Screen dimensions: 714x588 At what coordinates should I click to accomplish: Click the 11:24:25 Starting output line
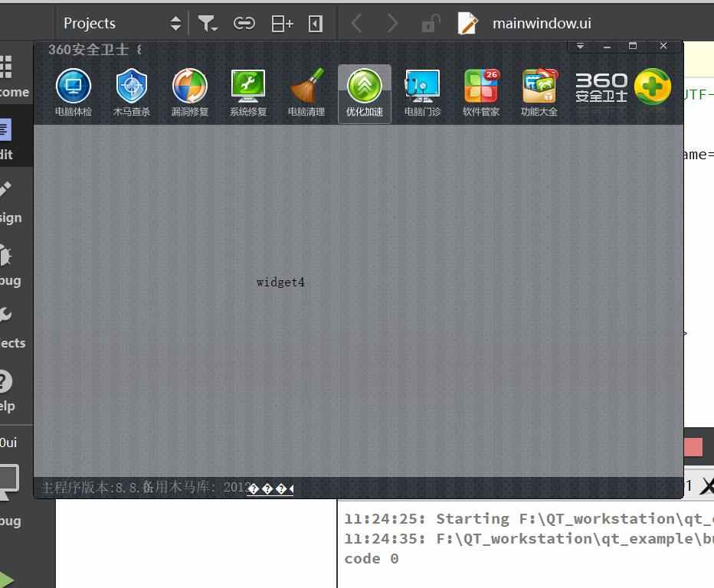click(529, 519)
